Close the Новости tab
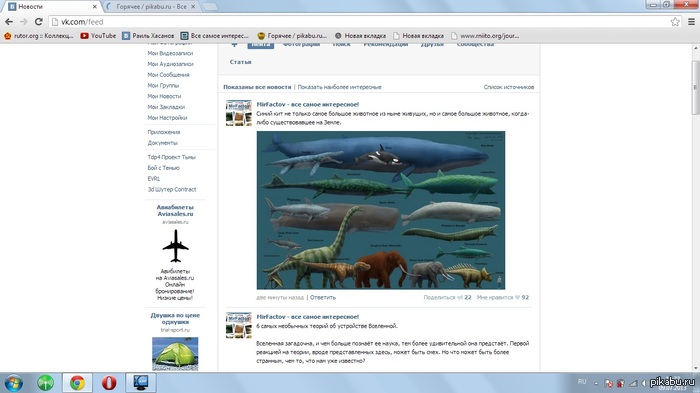The image size is (700, 393). pyautogui.click(x=94, y=7)
